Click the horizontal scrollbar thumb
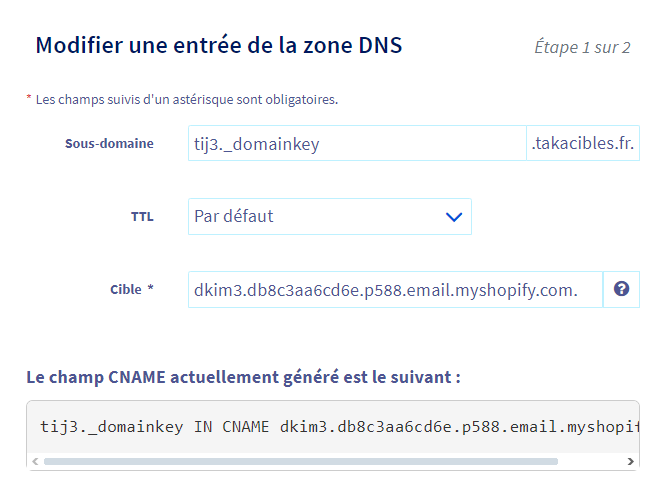The width and height of the screenshot is (654, 499). tap(300, 461)
